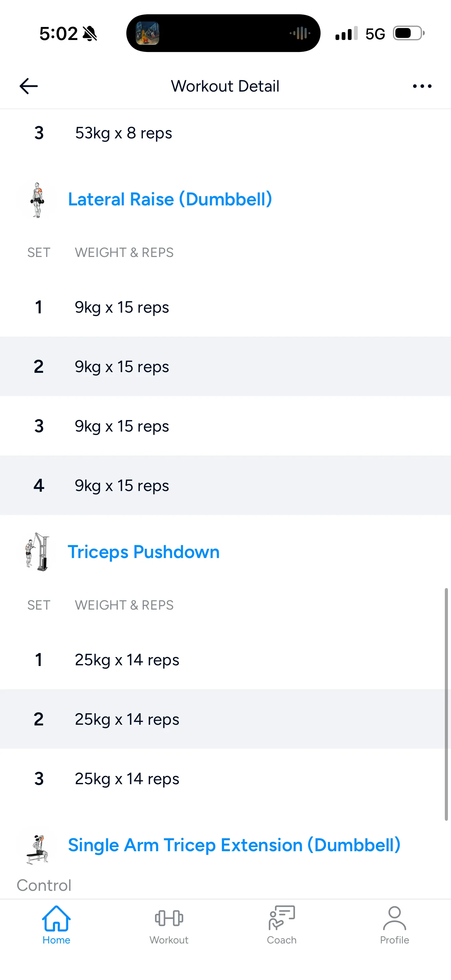Open the Lateral Raise (Dumbbell) exercise link
Image resolution: width=451 pixels, height=980 pixels.
pos(170,199)
